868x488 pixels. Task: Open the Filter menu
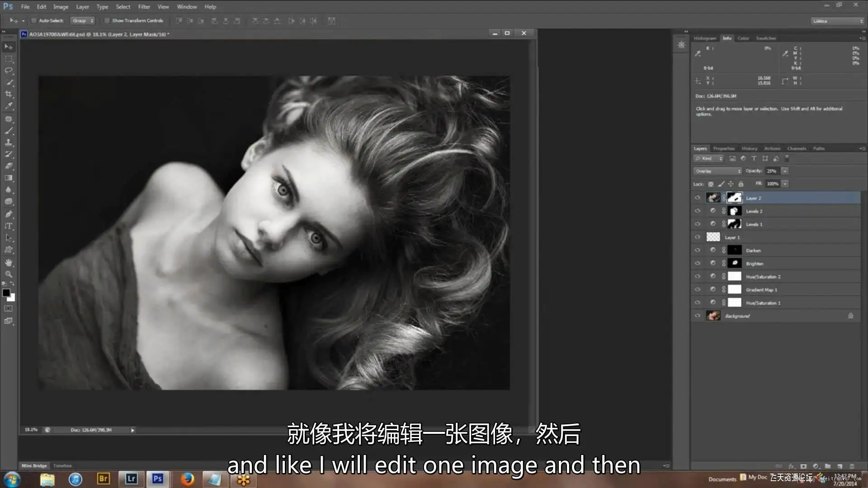[144, 7]
